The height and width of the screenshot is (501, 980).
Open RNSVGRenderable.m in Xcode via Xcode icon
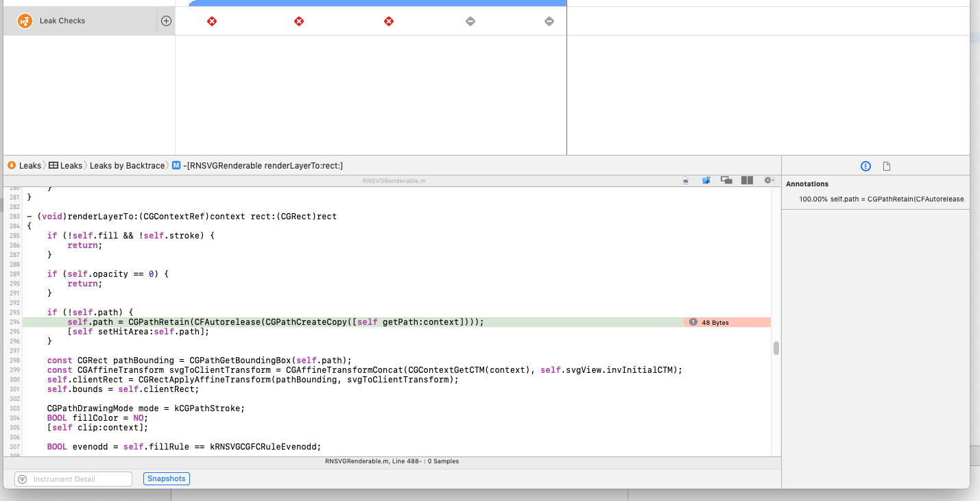click(706, 180)
